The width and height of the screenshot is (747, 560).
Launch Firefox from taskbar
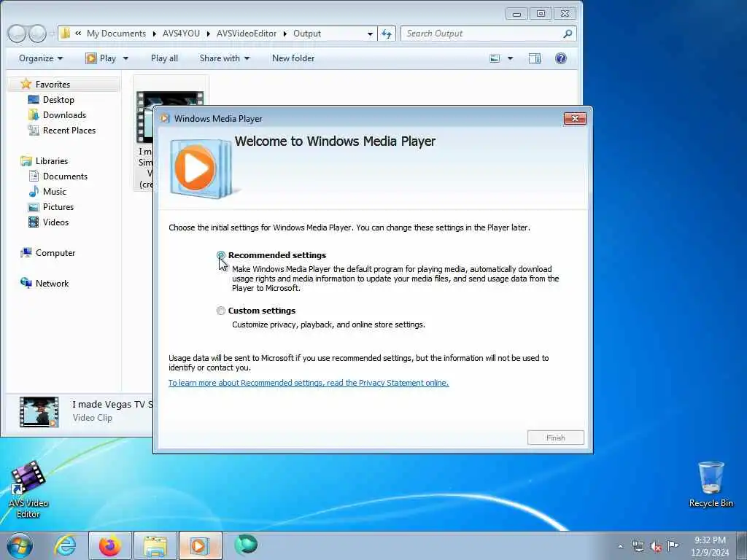pyautogui.click(x=110, y=545)
